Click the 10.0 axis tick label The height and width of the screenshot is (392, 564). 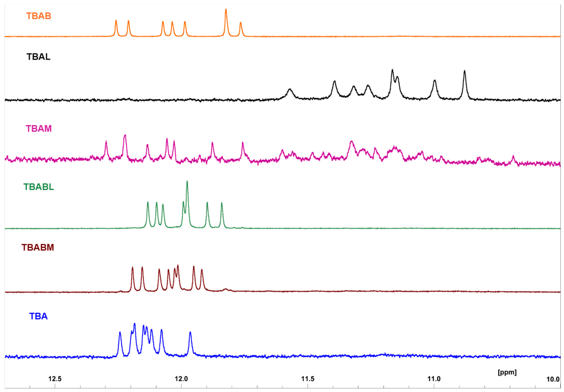[553, 379]
